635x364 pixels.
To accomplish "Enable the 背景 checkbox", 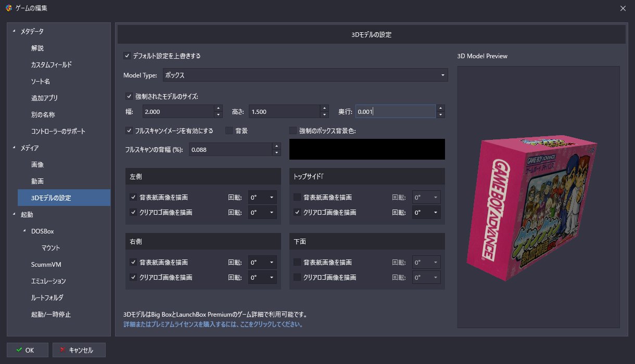I will click(229, 131).
